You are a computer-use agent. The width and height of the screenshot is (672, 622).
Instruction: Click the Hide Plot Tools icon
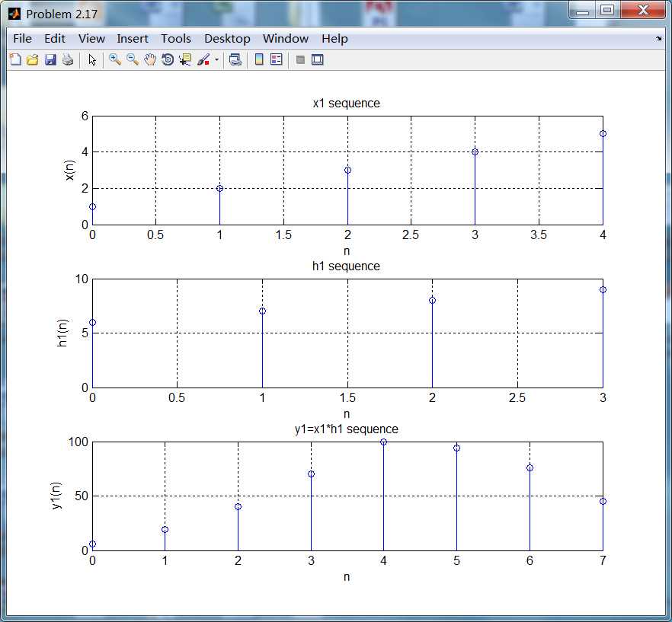click(300, 59)
